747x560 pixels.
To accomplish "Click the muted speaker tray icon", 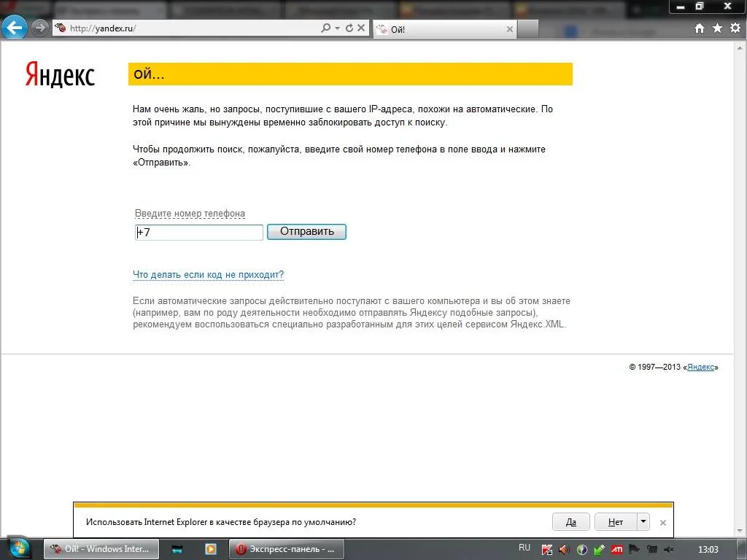I will click(669, 550).
